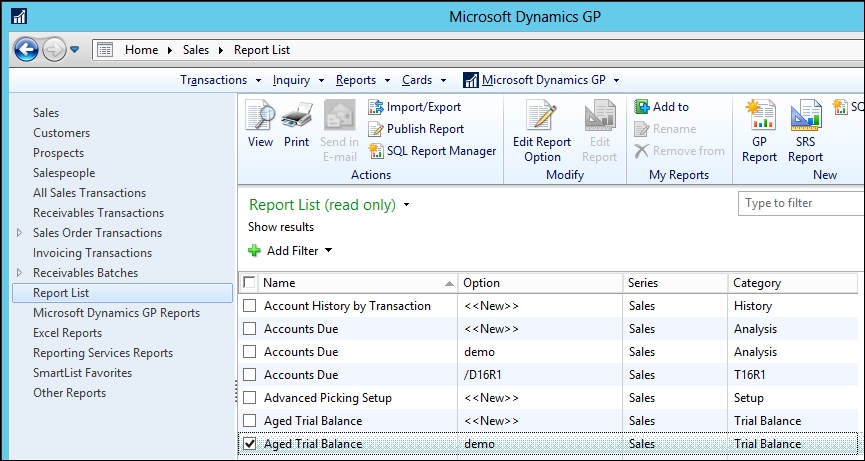Click the Dynamics GP title bar logo

click(19, 17)
